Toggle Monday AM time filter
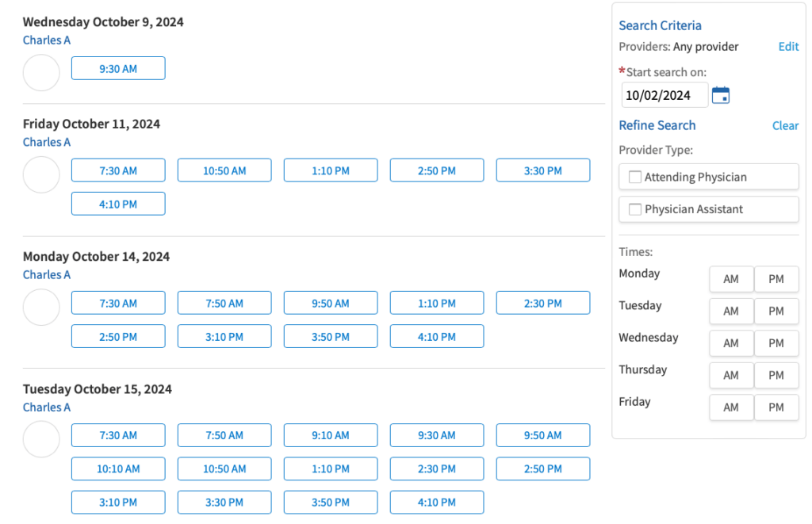Screen dimensions: 812x524 (x=730, y=279)
